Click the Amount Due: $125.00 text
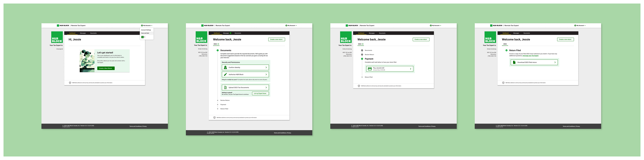 coord(379,70)
